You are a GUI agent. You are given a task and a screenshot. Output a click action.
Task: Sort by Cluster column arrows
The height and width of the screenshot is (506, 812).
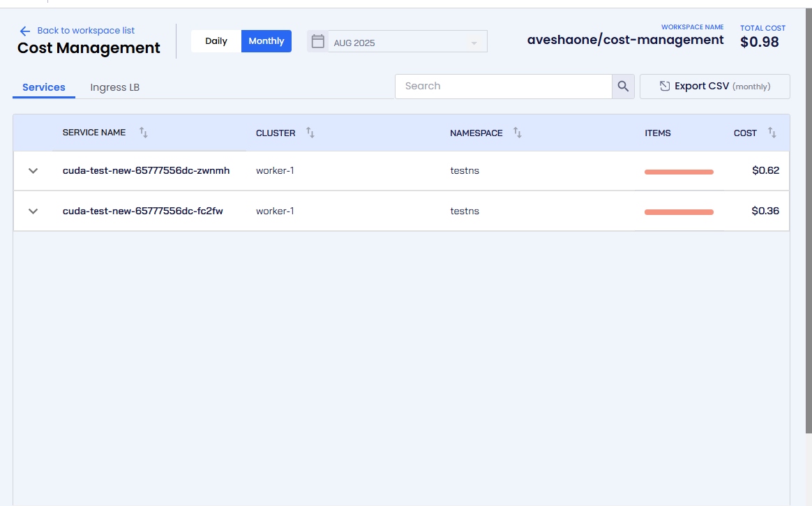310,133
